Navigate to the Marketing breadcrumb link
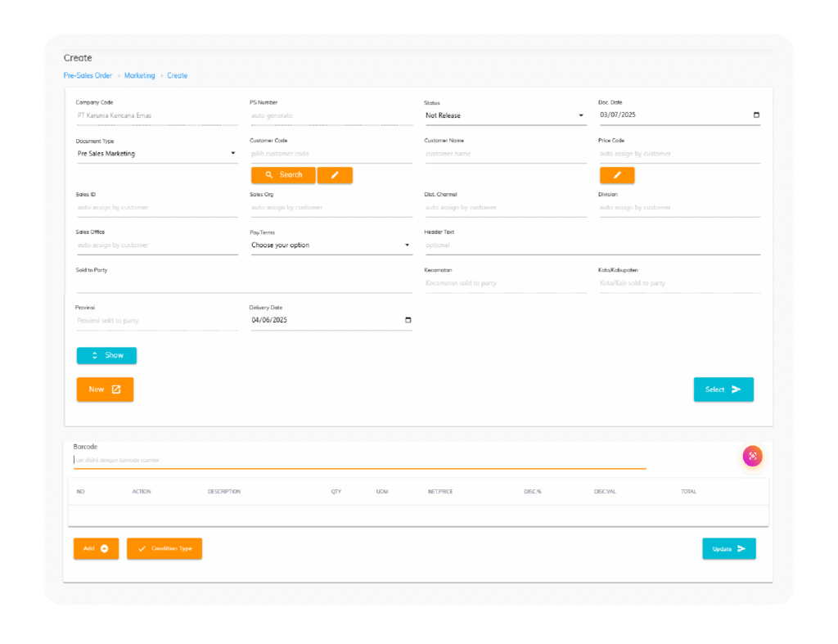 click(x=139, y=75)
